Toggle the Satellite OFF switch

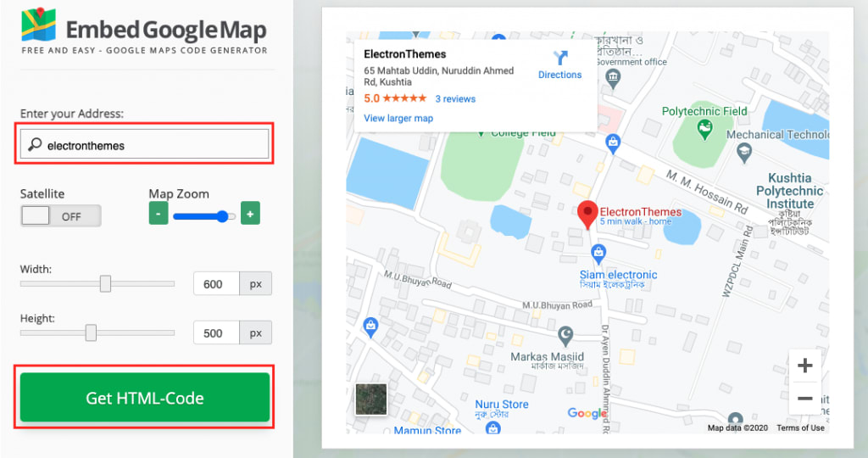[x=61, y=216]
